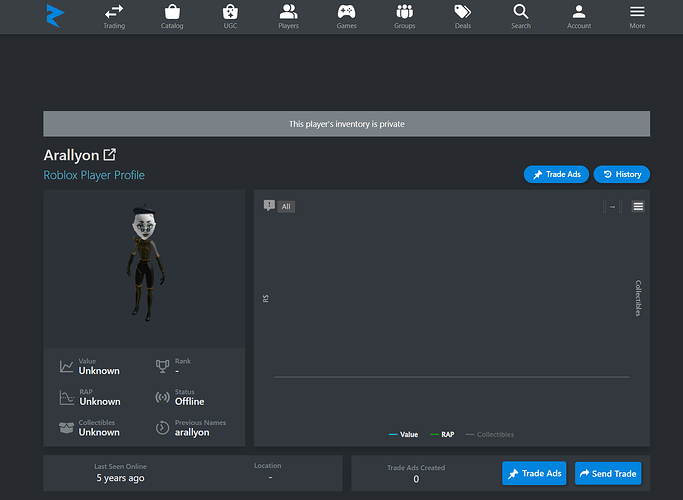Open the Groups page
This screenshot has width=683, height=500.
[x=405, y=17]
